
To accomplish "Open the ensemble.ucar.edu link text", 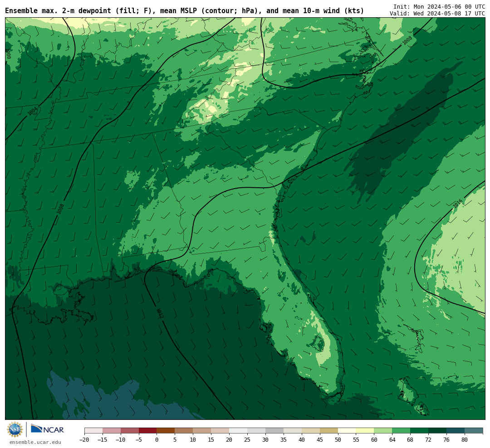I will [x=35, y=442].
